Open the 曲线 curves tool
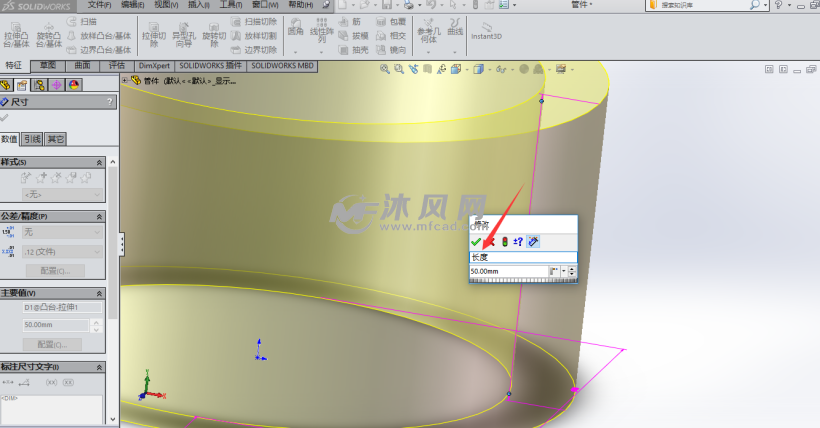Screen dimensions: 820x428 click(x=455, y=26)
